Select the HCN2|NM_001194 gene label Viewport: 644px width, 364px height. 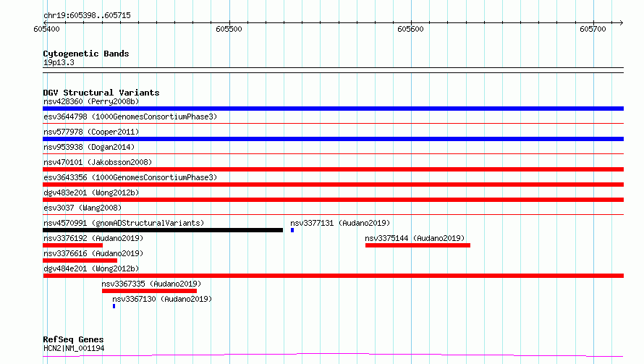[74, 348]
